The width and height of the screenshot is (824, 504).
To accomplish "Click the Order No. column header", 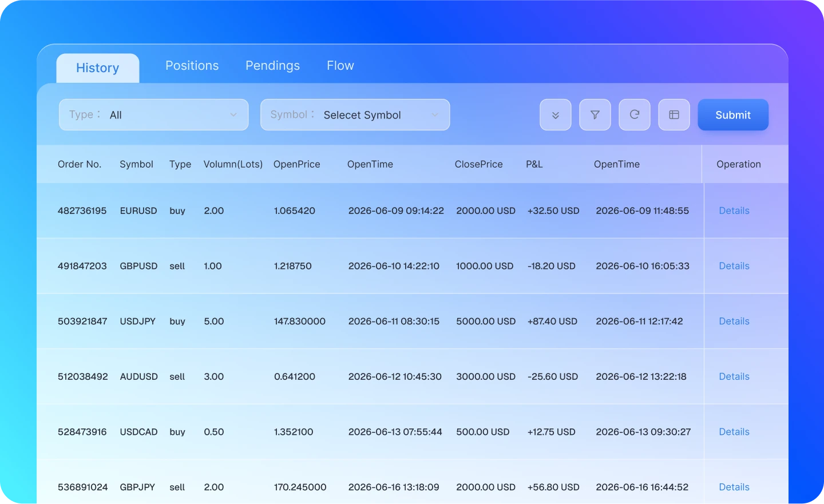I will (x=80, y=164).
